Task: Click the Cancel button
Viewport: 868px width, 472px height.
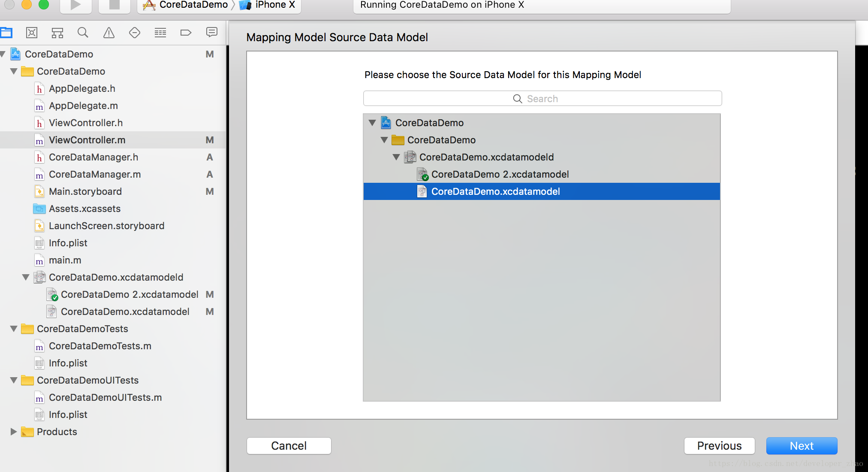Action: click(x=289, y=446)
